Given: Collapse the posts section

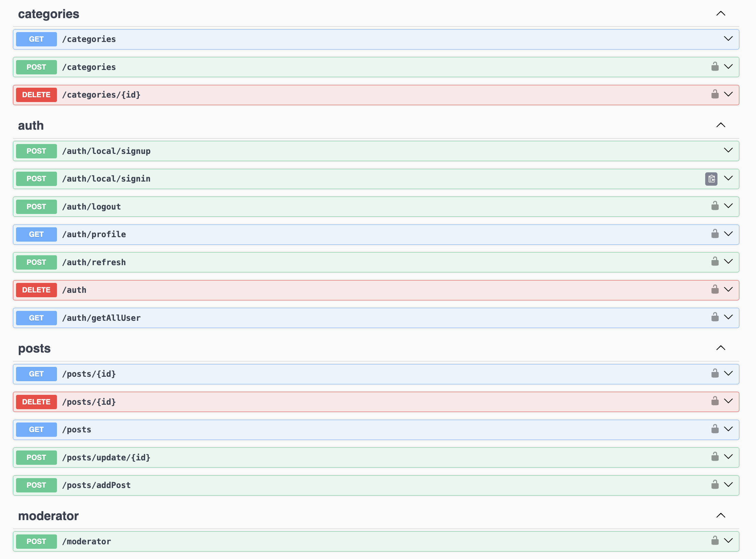Looking at the screenshot, I should 721,348.
